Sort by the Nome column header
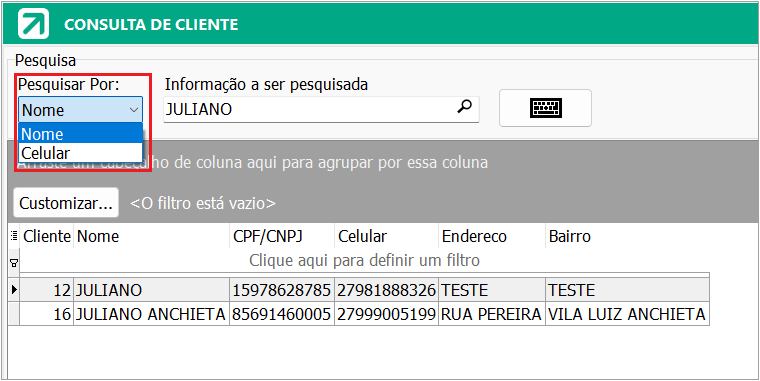This screenshot has width=760, height=381. 151,236
